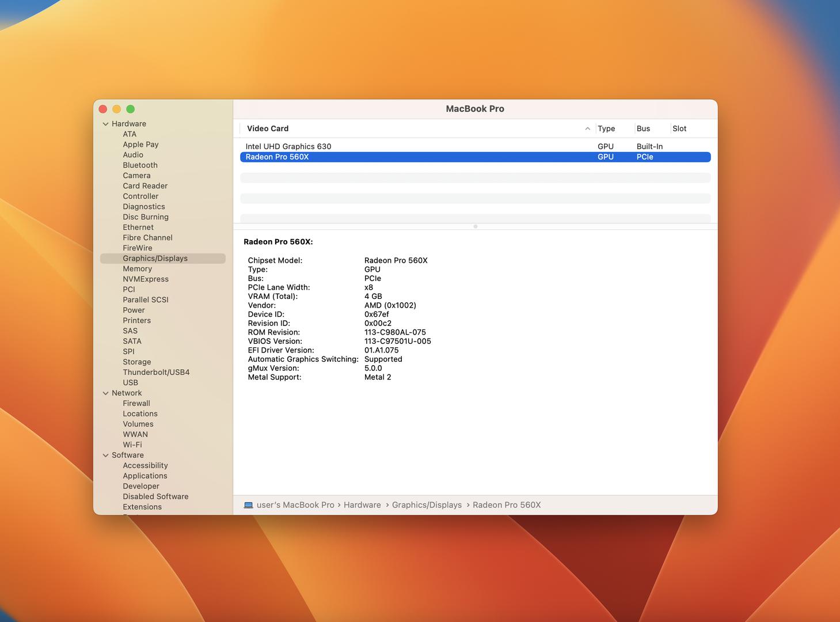Click the Software heading in sidebar

pos(128,456)
